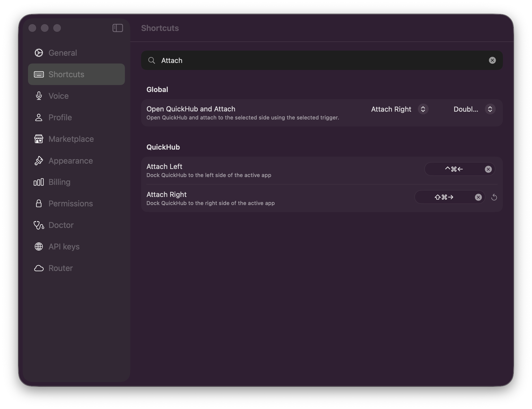Screen dimensions: 532x409
Task: Reset Attach Right shortcut to default
Action: 494,197
